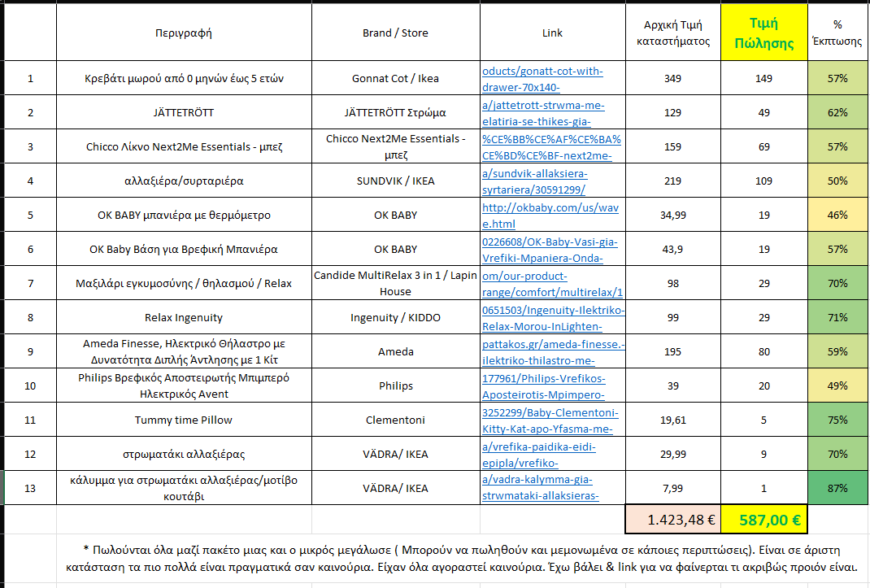Click the 'OK BABY μπανιέρα με θερμόμετρο' cell
The height and width of the screenshot is (588, 870).
pos(184,215)
